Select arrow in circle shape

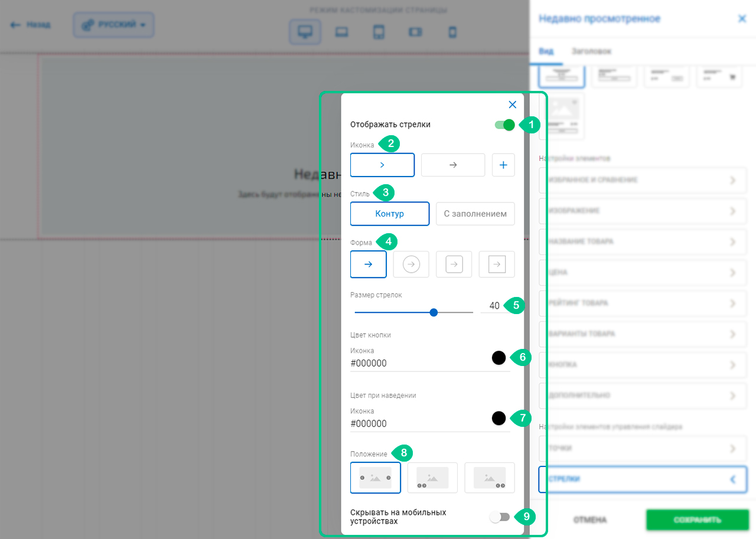click(411, 264)
